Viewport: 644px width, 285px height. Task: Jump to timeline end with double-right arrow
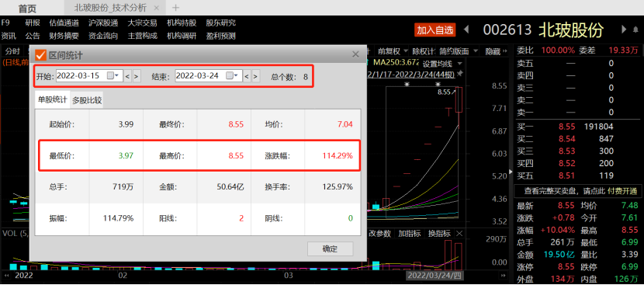click(502, 275)
